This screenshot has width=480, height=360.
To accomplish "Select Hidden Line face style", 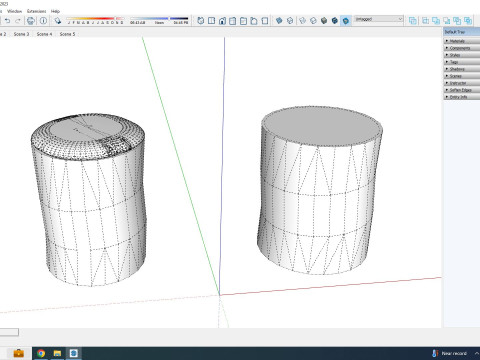I will pos(313,21).
